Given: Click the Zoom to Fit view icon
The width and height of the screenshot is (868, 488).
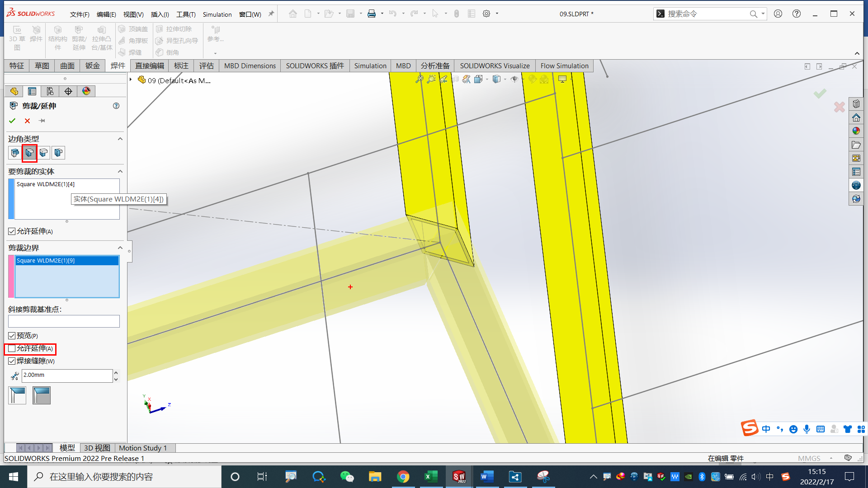Looking at the screenshot, I should 420,79.
